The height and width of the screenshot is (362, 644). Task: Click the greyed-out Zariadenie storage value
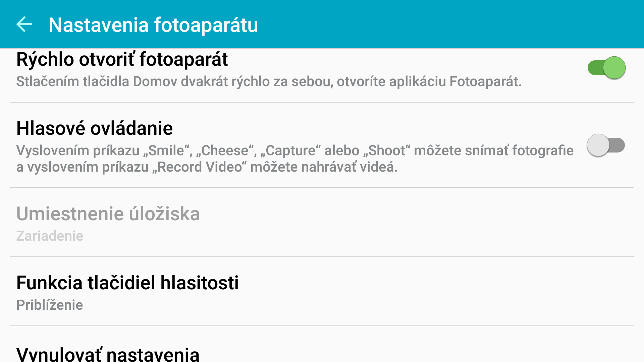50,236
